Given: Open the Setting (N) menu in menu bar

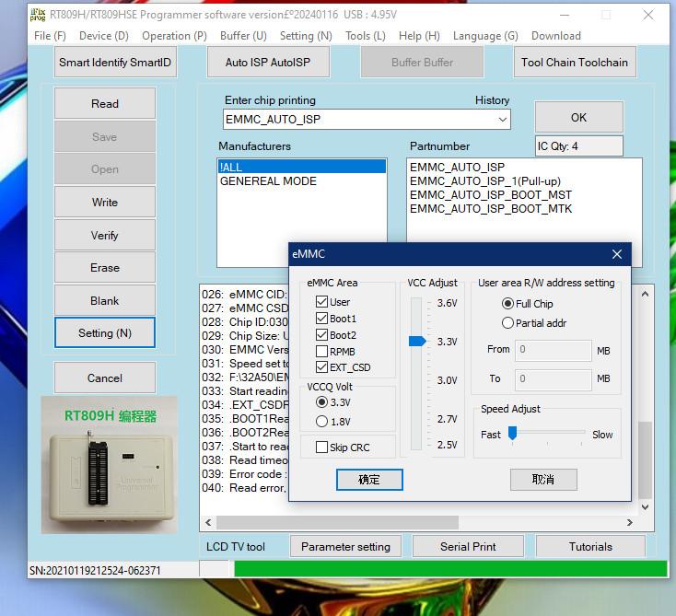Looking at the screenshot, I should point(306,36).
